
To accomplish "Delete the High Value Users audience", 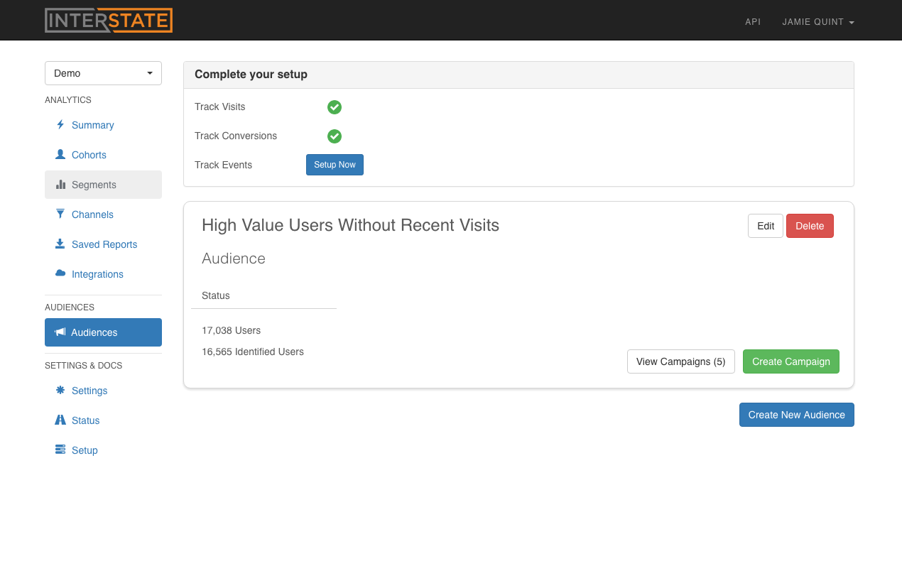I will pos(810,226).
